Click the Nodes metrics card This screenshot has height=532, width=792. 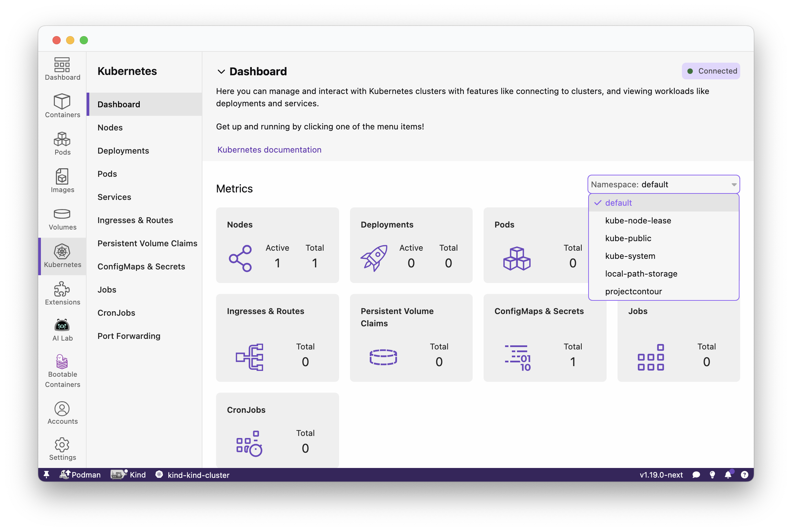pos(277,245)
